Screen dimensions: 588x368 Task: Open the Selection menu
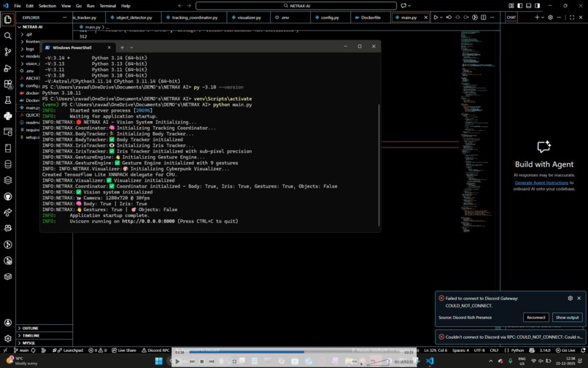(x=47, y=6)
